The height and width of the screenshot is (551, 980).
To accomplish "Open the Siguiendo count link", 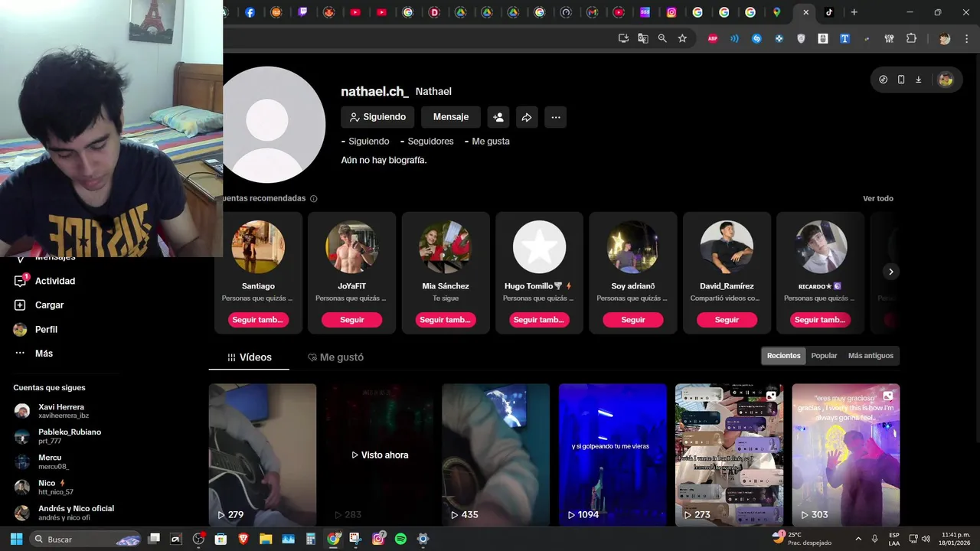I will (365, 142).
